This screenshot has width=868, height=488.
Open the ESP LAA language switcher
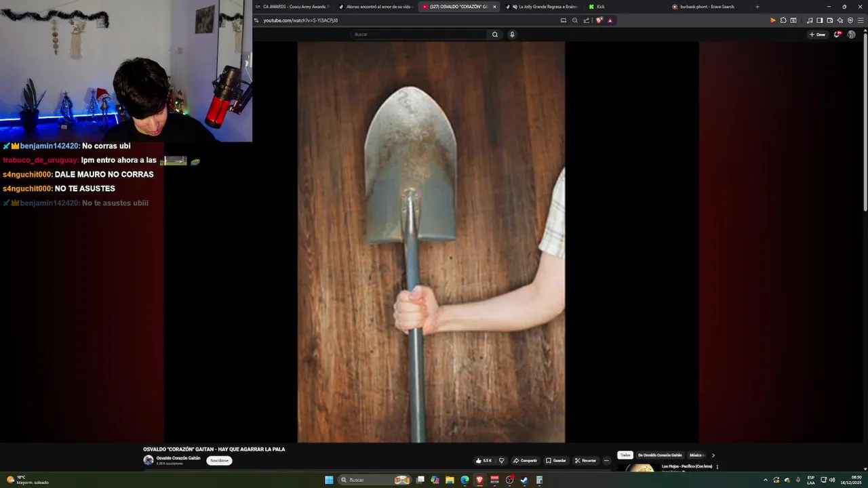coord(811,480)
